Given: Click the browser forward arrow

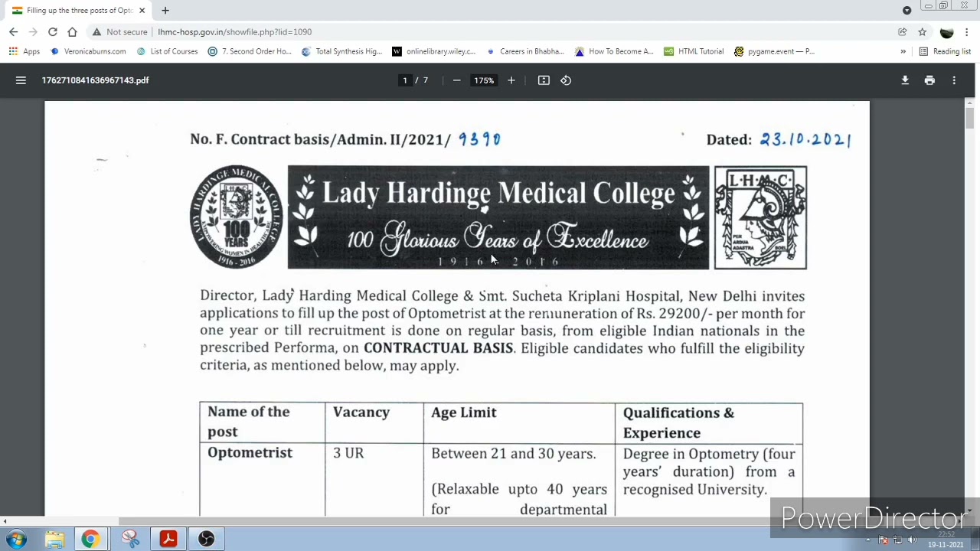Looking at the screenshot, I should click(x=33, y=32).
